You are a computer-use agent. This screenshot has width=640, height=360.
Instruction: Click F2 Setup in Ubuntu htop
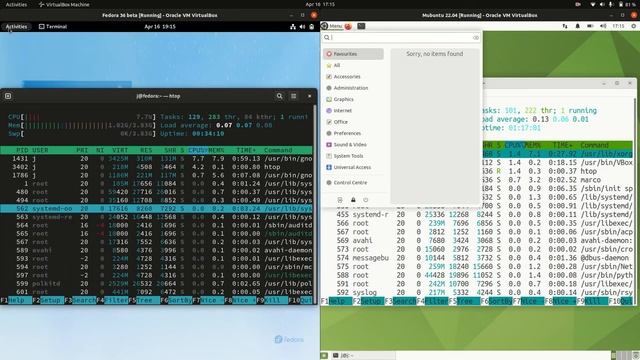[x=368, y=301]
